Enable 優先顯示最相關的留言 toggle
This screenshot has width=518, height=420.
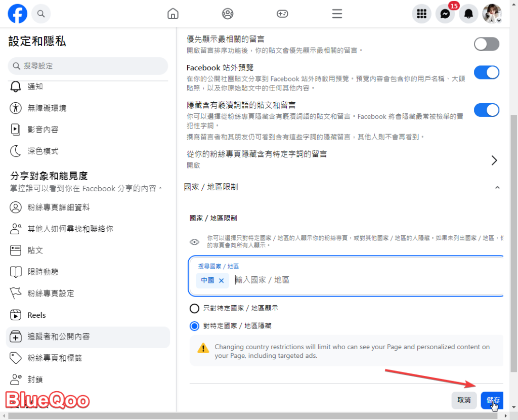pos(486,44)
